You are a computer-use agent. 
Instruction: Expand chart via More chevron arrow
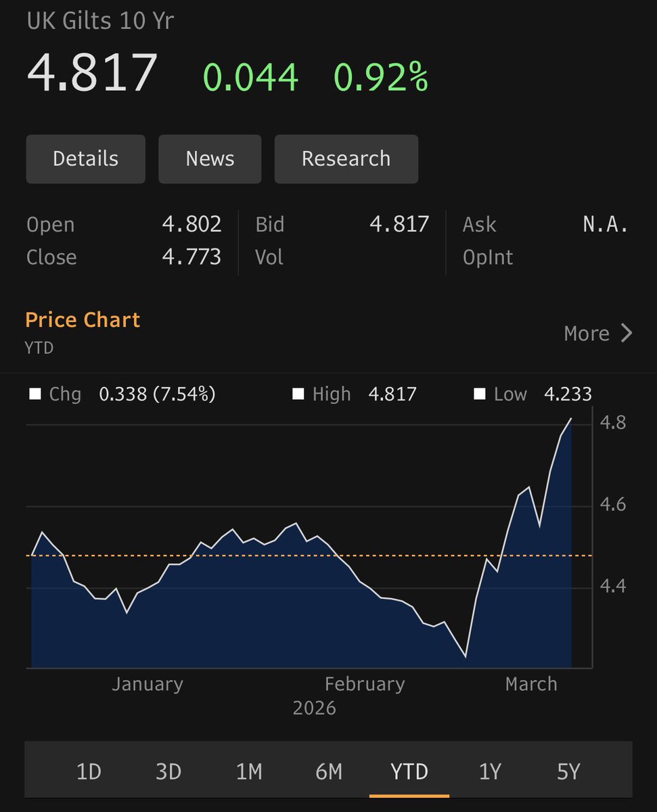point(627,333)
